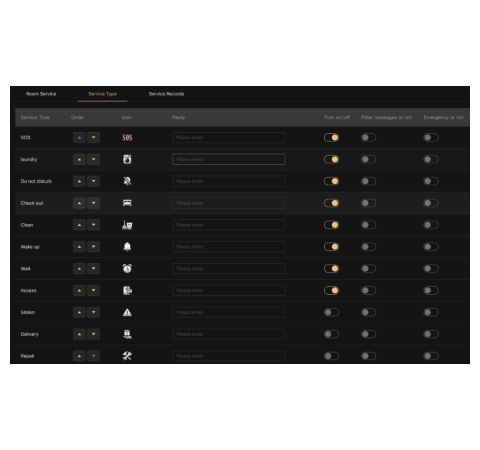Screen dimensions: 480x450
Task: Move Delivery row down in order
Action: (x=93, y=334)
